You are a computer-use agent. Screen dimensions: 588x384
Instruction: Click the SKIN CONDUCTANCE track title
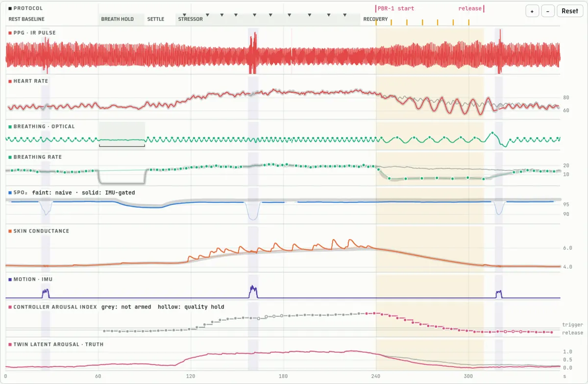pyautogui.click(x=41, y=231)
